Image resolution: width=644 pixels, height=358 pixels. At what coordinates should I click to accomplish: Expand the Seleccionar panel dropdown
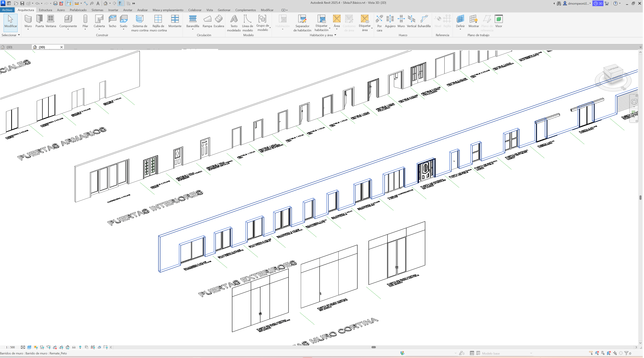click(x=19, y=35)
